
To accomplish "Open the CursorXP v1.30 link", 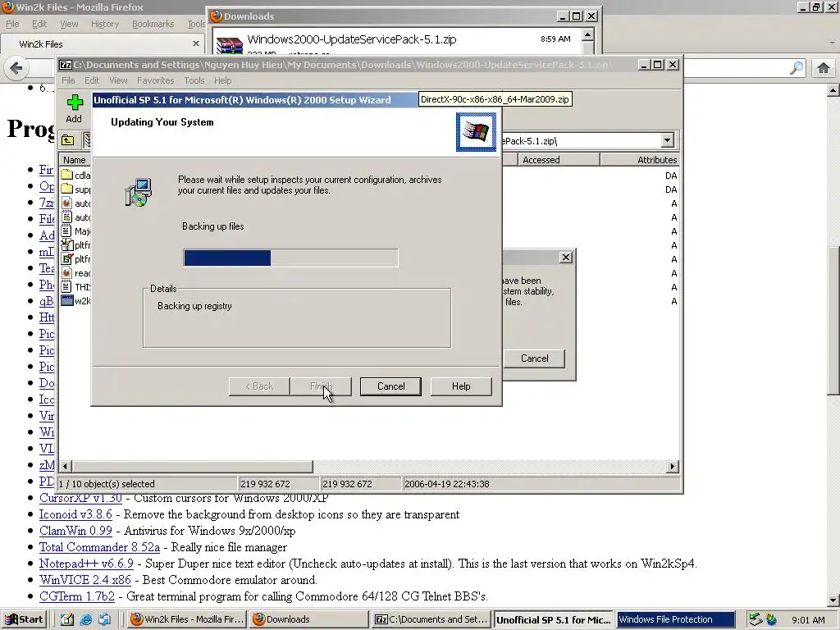I will [80, 498].
